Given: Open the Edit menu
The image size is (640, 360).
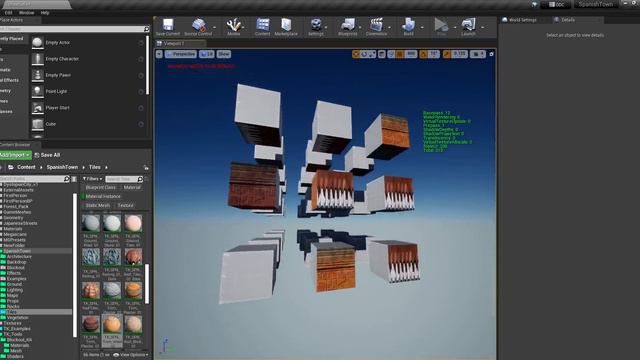Looking at the screenshot, I should 8,13.
